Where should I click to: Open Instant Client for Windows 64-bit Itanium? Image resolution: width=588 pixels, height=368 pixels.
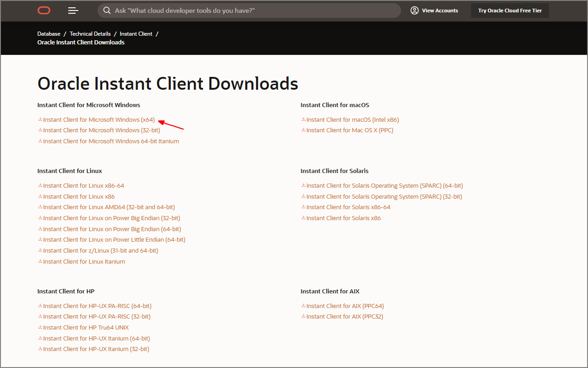(x=111, y=141)
